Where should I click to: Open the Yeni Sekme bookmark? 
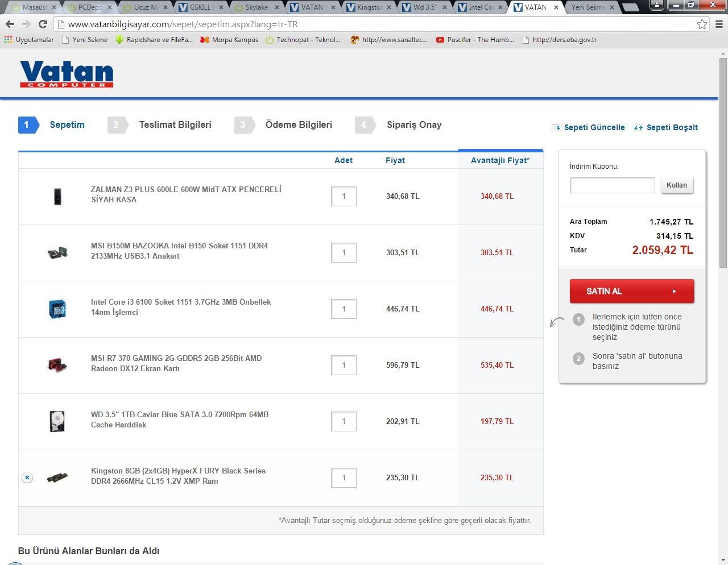[85, 40]
